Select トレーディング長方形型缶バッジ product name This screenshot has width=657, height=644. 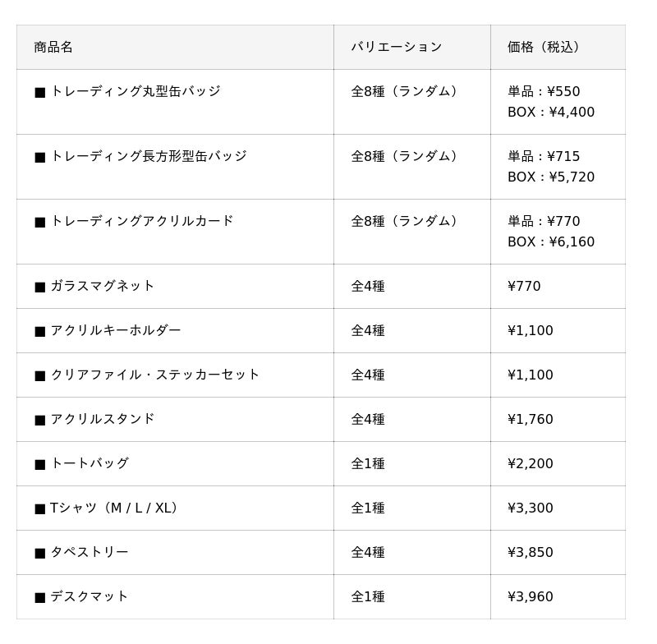pos(149,156)
